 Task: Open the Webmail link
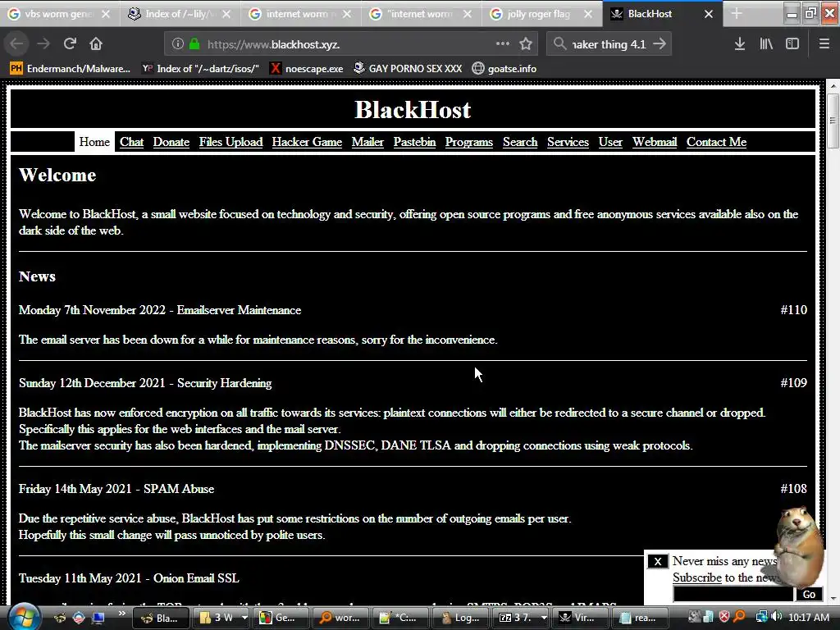pos(655,142)
